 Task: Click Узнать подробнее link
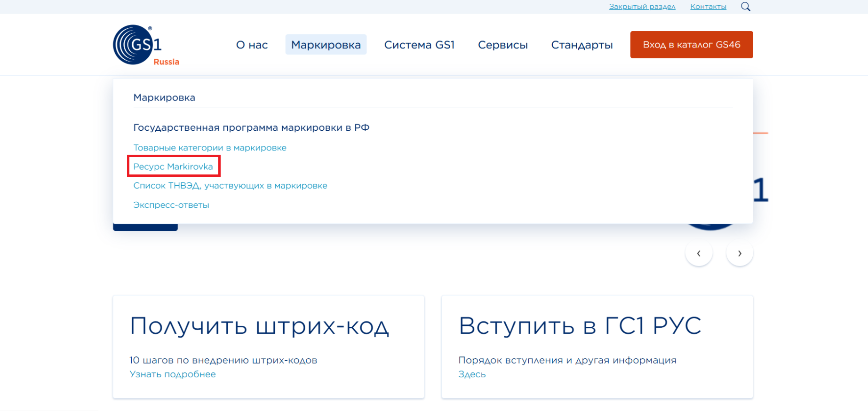(x=173, y=374)
